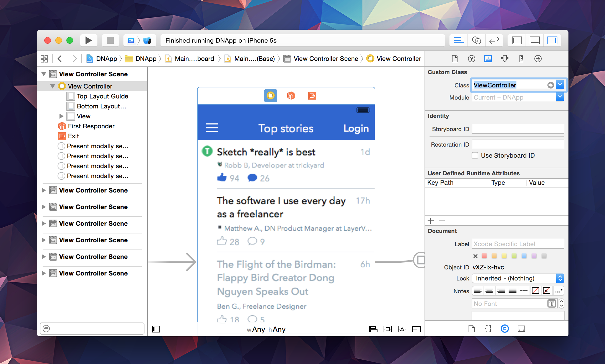Open the Lock dropdown
Image resolution: width=605 pixels, height=364 pixels.
518,278
